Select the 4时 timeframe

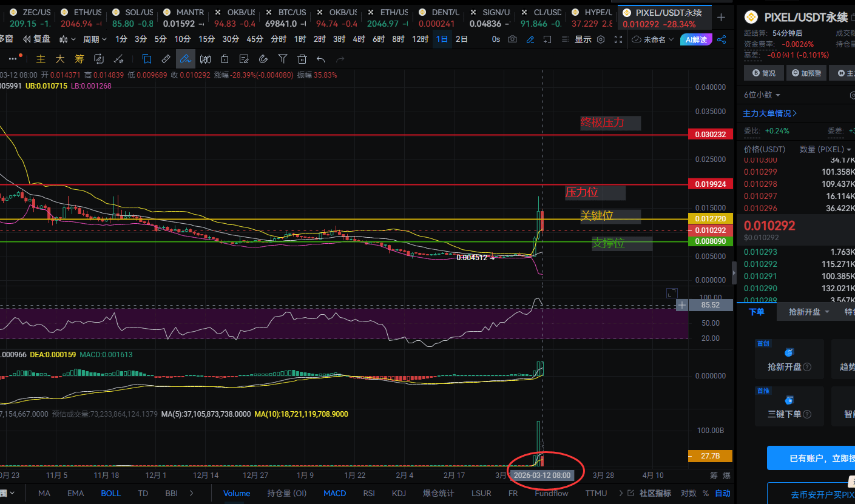point(359,39)
